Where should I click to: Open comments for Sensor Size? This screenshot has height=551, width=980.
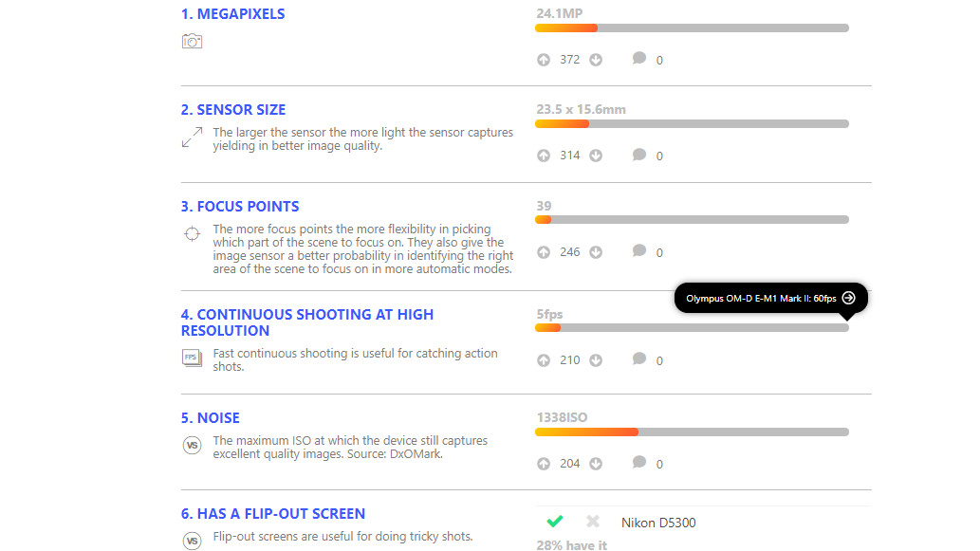tap(638, 155)
